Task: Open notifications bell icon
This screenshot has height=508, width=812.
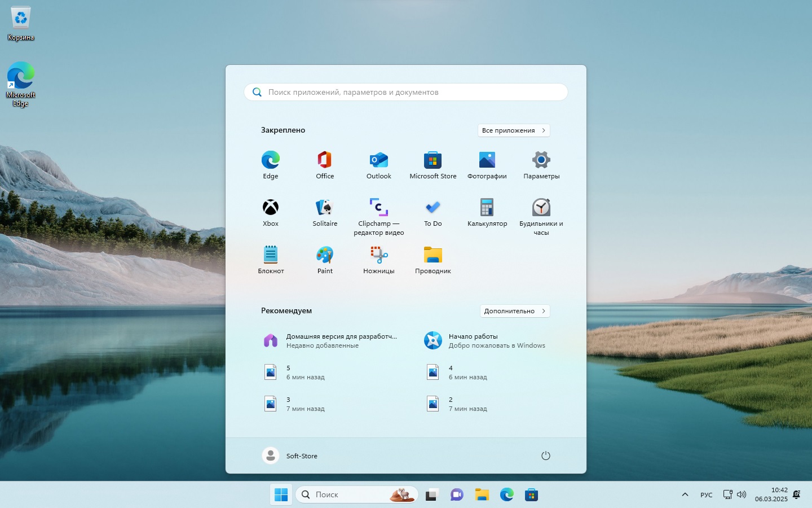Action: 797,494
